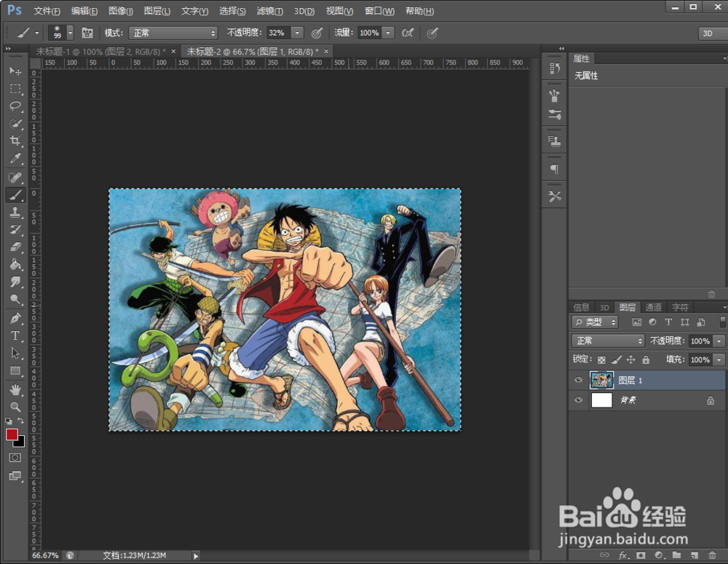Open the 不透明度 32% slider arrow

click(297, 33)
